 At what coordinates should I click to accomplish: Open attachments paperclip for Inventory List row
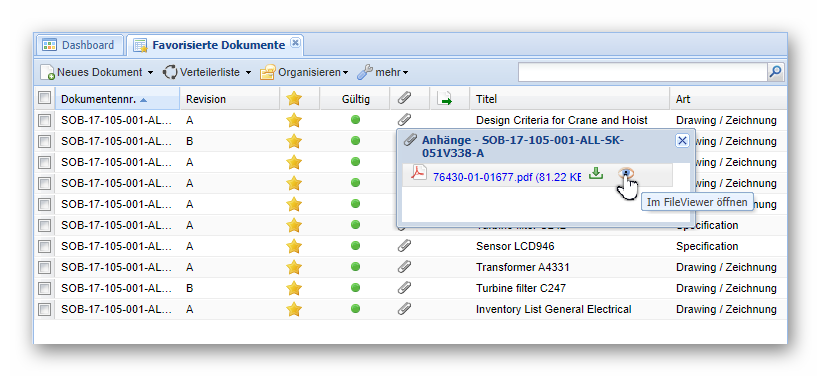click(x=404, y=309)
